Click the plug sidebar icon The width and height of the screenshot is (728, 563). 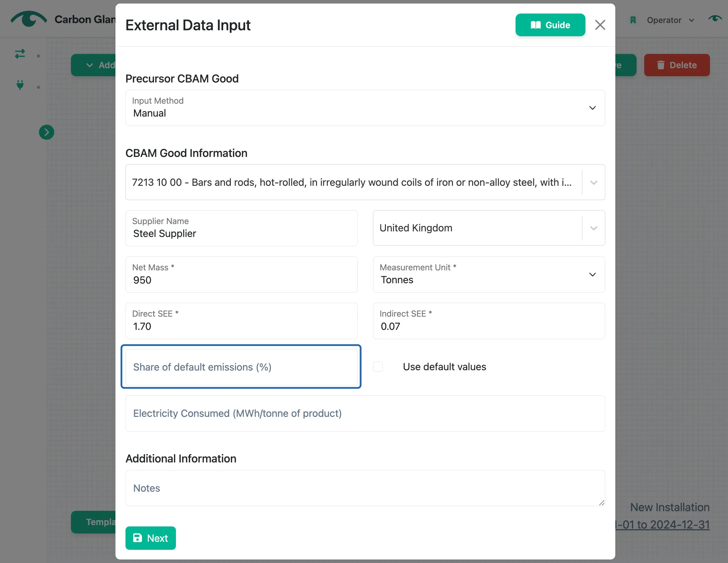20,85
